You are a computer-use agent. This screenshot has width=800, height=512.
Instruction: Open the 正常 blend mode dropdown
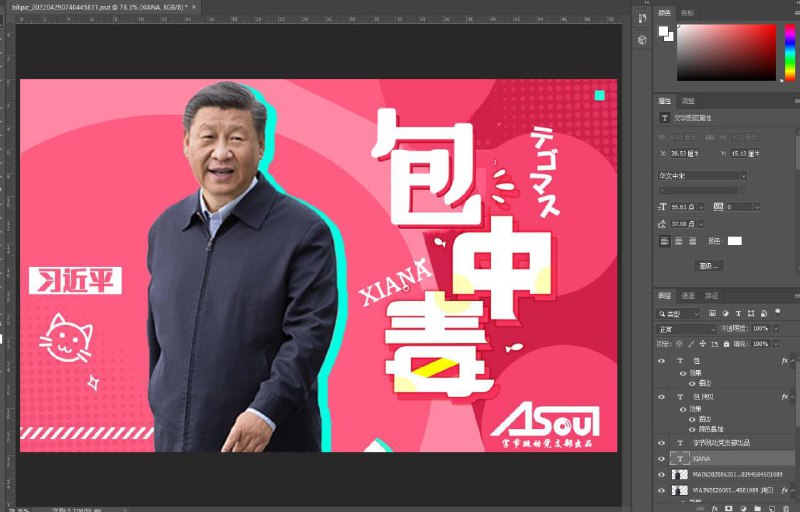686,329
